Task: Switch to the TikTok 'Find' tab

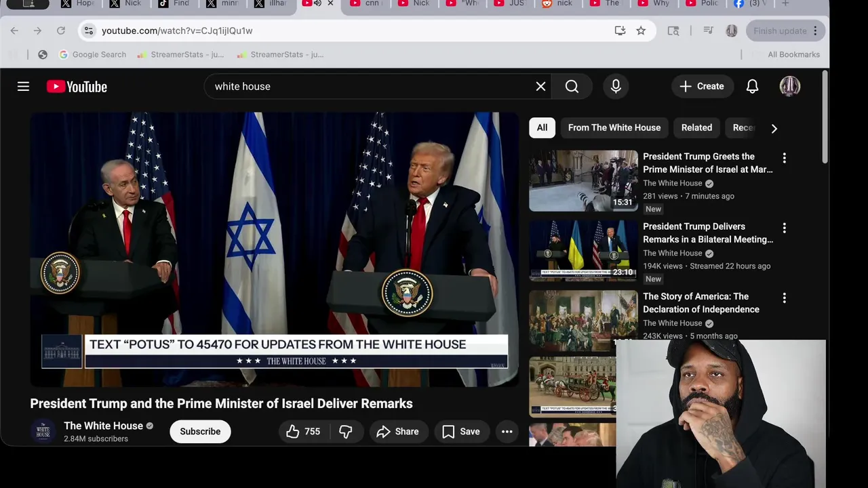Action: pyautogui.click(x=175, y=3)
